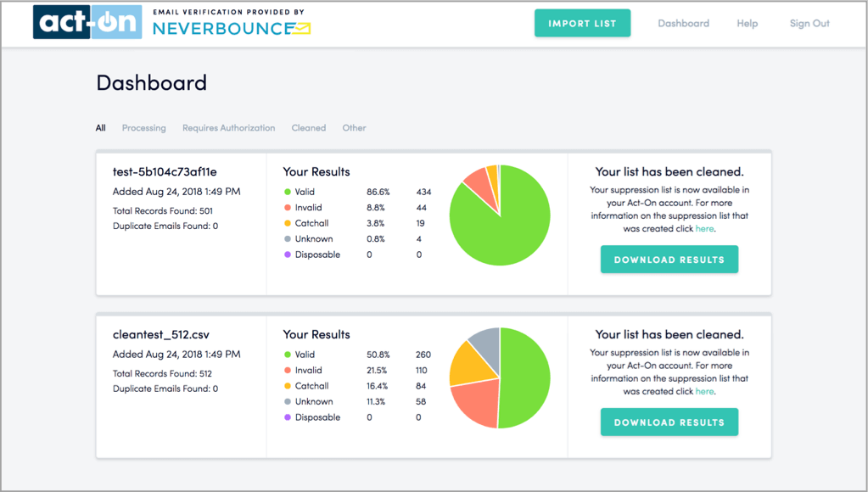Sign out of the account
Viewport: 868px width, 492px height.
pyautogui.click(x=809, y=24)
